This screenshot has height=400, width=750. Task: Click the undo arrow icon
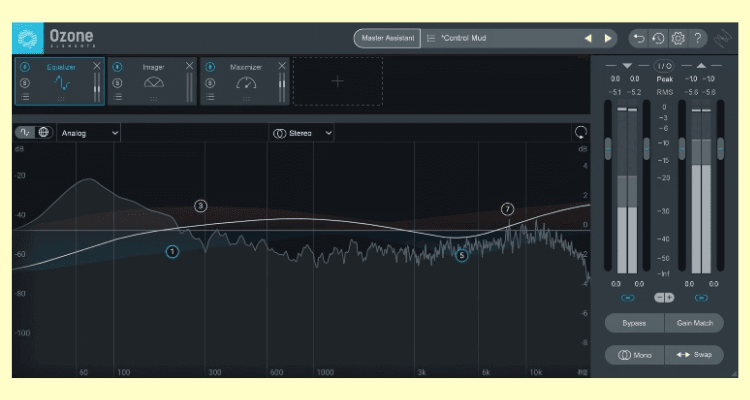point(639,38)
